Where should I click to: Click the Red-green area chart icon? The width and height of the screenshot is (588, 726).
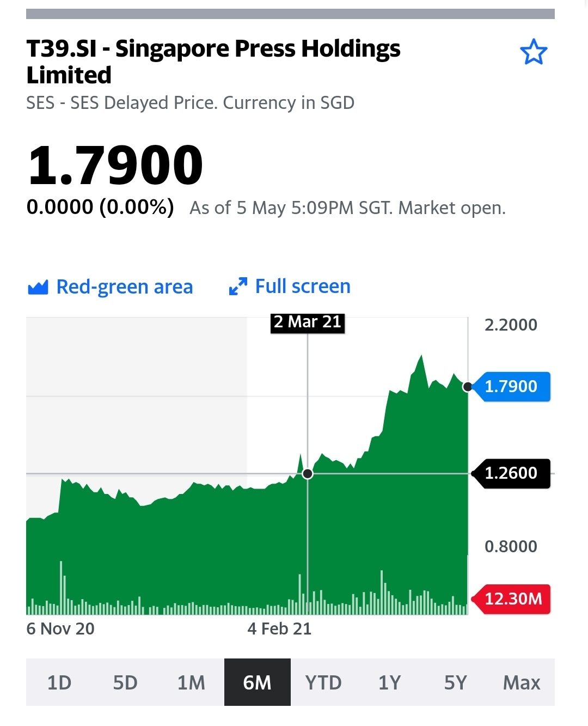[38, 287]
